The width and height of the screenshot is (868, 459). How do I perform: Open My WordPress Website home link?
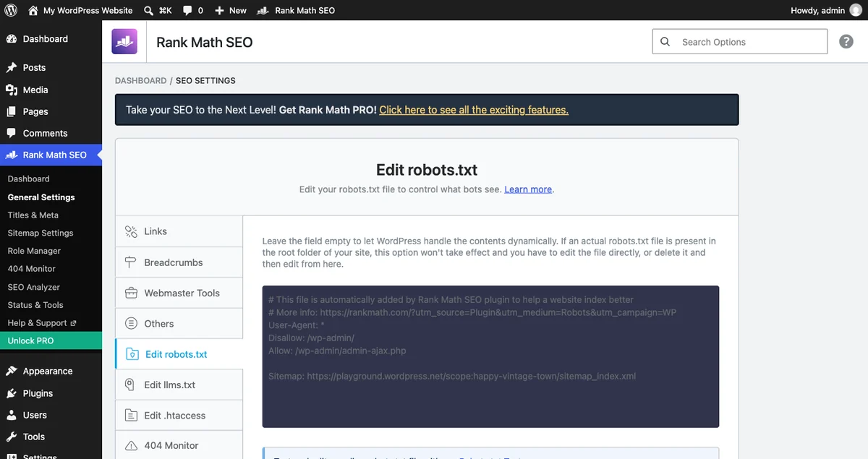pyautogui.click(x=80, y=10)
